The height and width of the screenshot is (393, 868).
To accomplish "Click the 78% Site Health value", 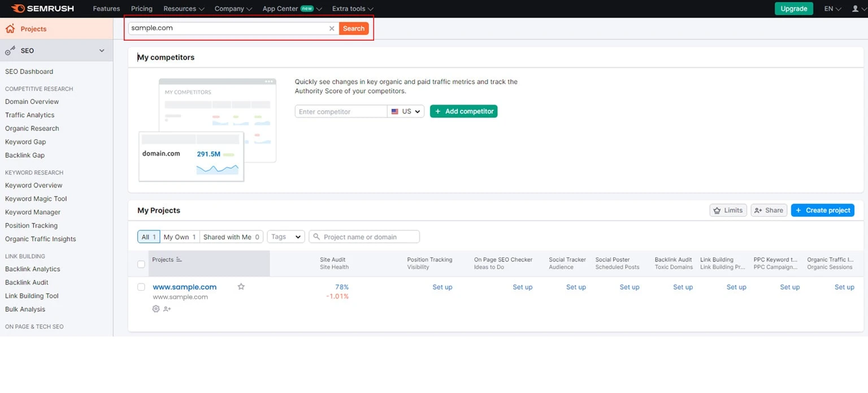I will (342, 287).
